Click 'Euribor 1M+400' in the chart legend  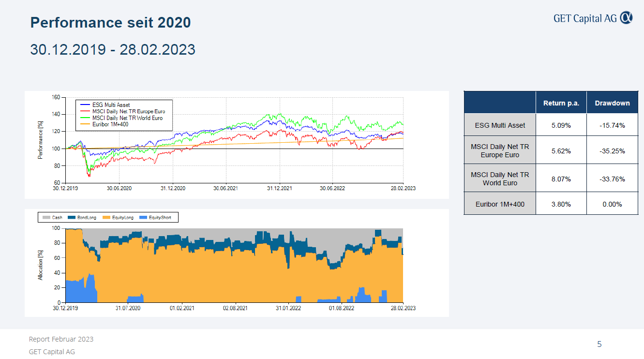pyautogui.click(x=110, y=124)
